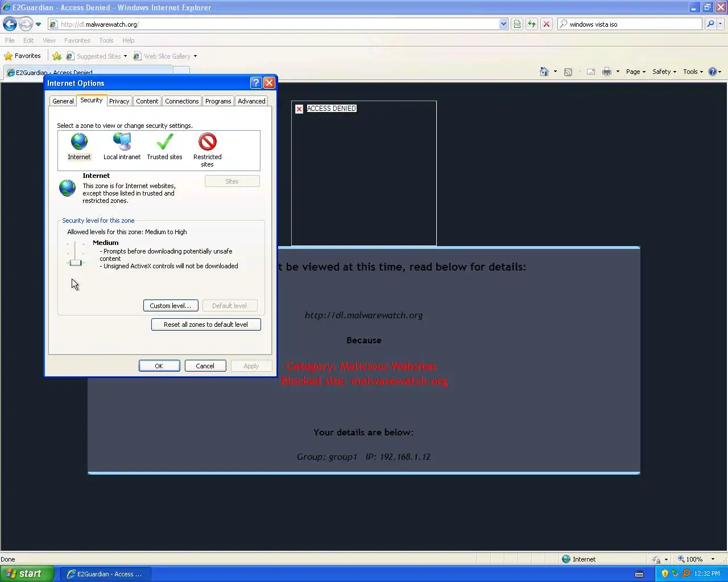This screenshot has height=582, width=728.
Task: Click the Windows Security shield tray icon
Action: 665,573
